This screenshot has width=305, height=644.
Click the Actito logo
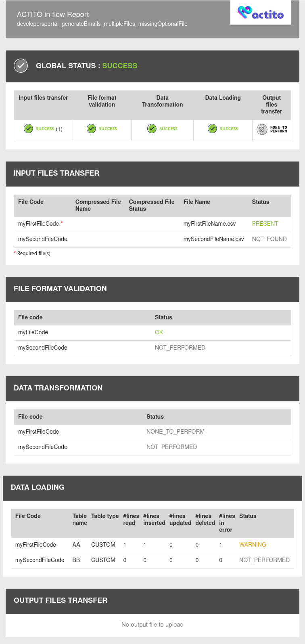click(x=260, y=13)
